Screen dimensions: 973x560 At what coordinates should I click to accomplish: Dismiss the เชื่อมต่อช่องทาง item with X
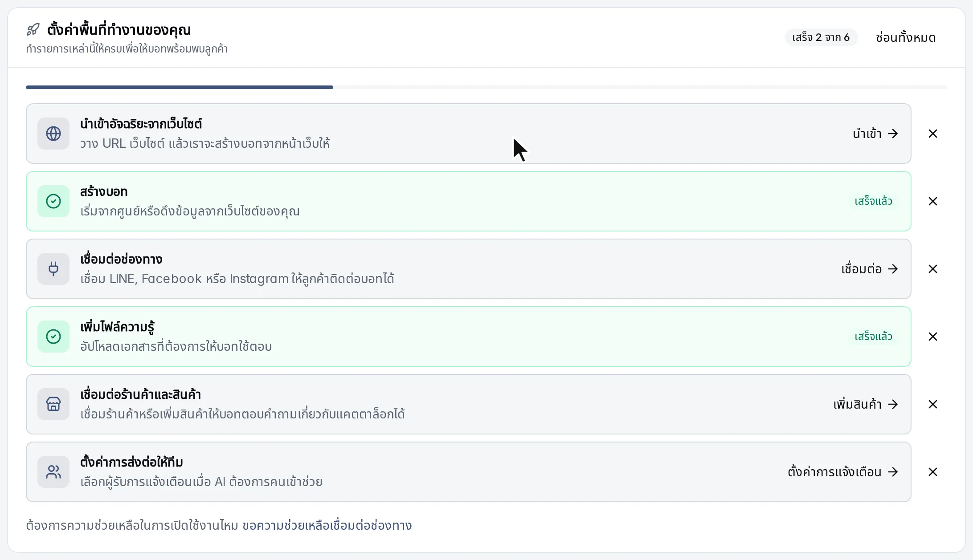pyautogui.click(x=933, y=269)
